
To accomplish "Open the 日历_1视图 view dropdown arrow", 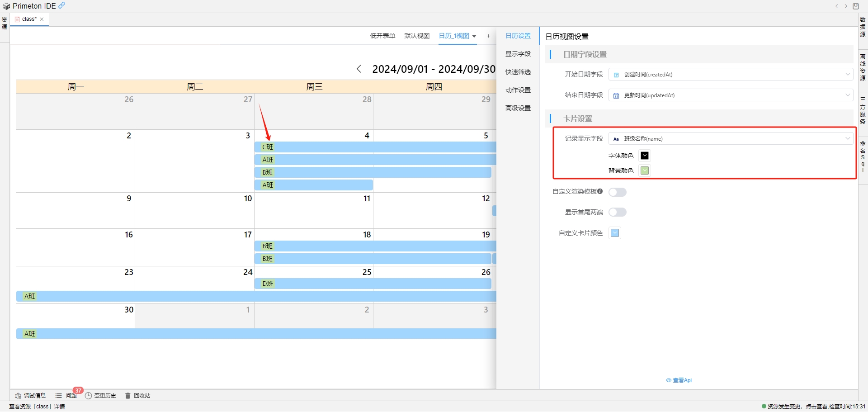I will (x=474, y=36).
